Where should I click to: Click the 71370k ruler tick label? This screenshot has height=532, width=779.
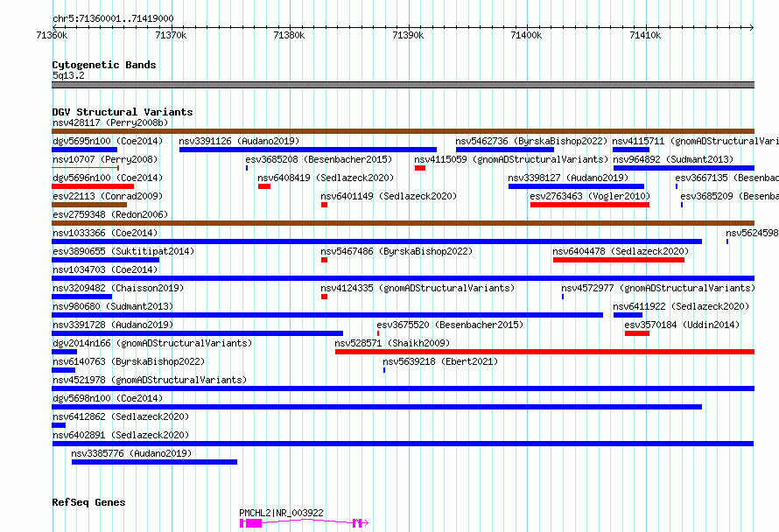tap(171, 35)
